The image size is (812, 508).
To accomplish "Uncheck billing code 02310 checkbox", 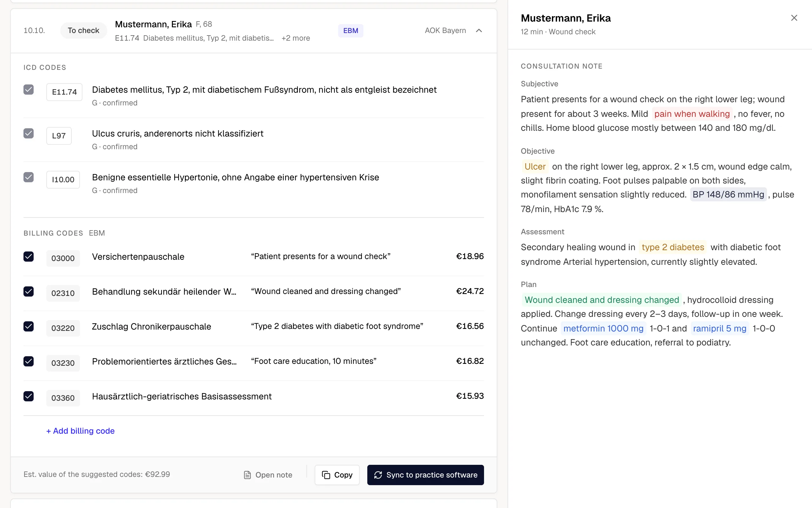I will tap(29, 291).
